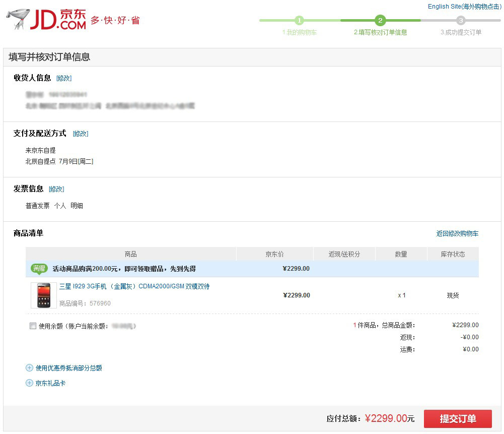Click the 现货 stock status cell
Image resolution: width=504 pixels, height=434 pixels.
pyautogui.click(x=453, y=295)
